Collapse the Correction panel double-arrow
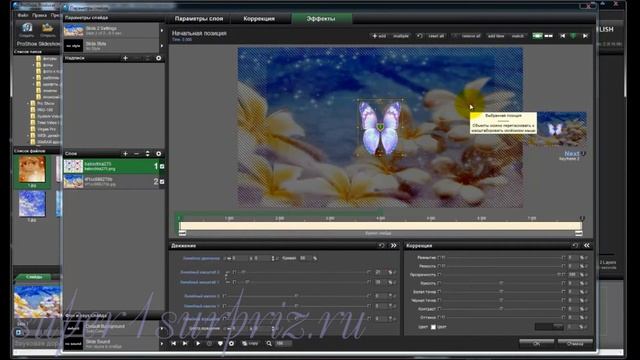640x360 pixels. coord(587,246)
